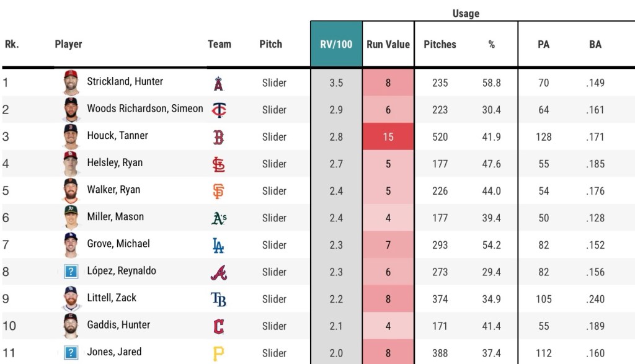Click missing headshot placeholder for López, Reynaldo

coord(71,272)
